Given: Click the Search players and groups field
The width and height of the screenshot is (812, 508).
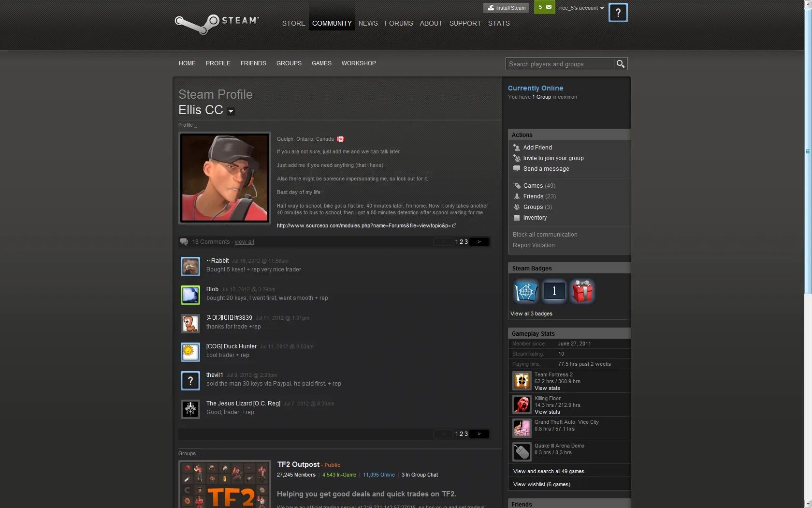Looking at the screenshot, I should tap(560, 64).
